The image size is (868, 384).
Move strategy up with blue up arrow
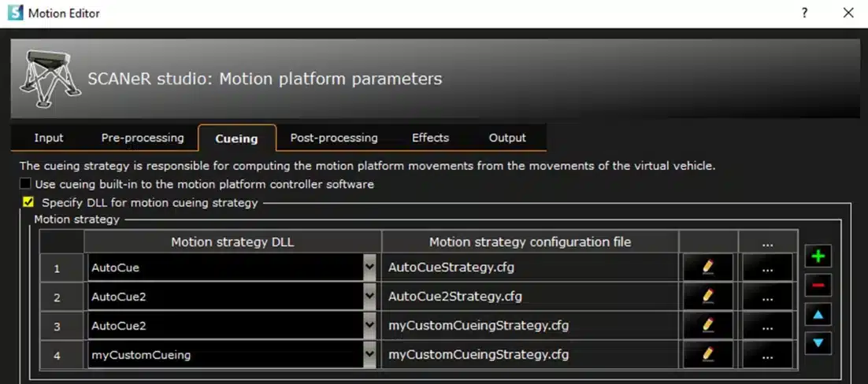pyautogui.click(x=818, y=315)
